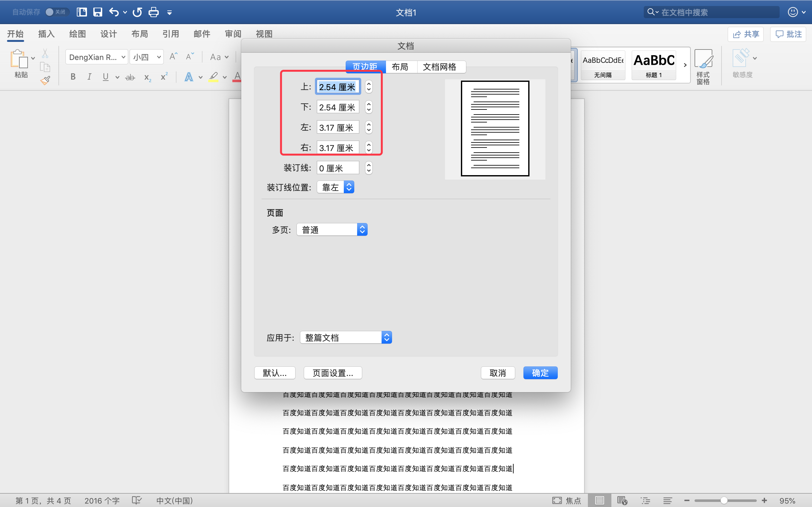Toggle Bold formatting button
Viewport: 812px width, 507px height.
(73, 77)
